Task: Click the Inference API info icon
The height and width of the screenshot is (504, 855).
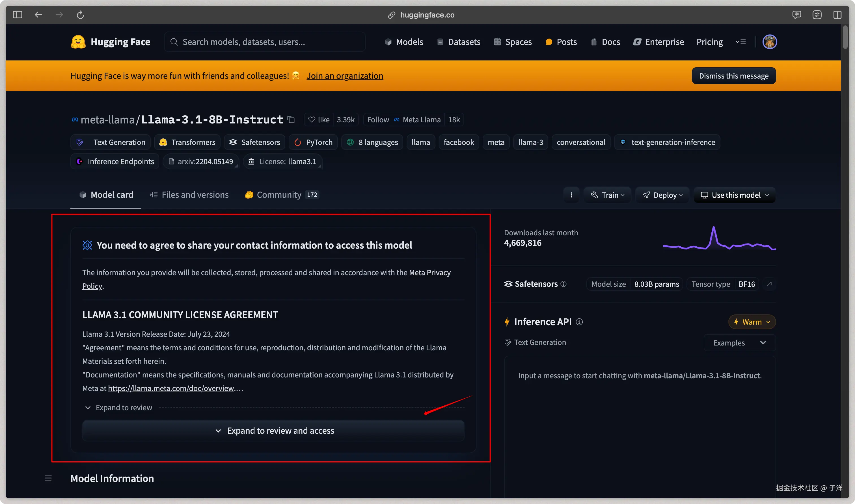Action: pyautogui.click(x=579, y=321)
